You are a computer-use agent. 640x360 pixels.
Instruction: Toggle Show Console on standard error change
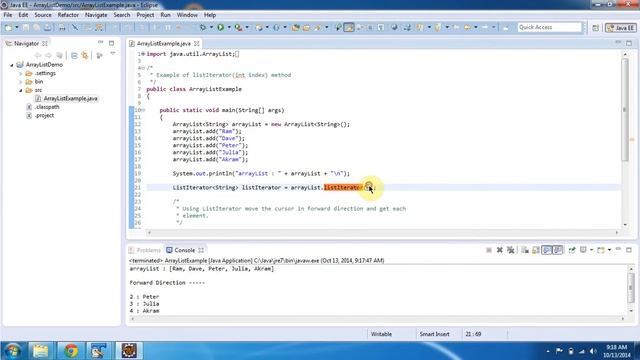(558, 250)
